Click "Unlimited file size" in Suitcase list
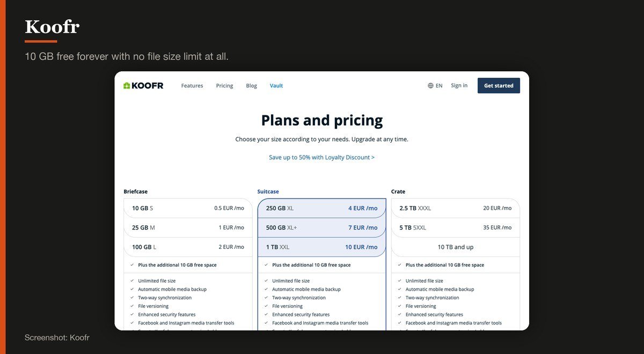The width and height of the screenshot is (644, 354). [291, 281]
